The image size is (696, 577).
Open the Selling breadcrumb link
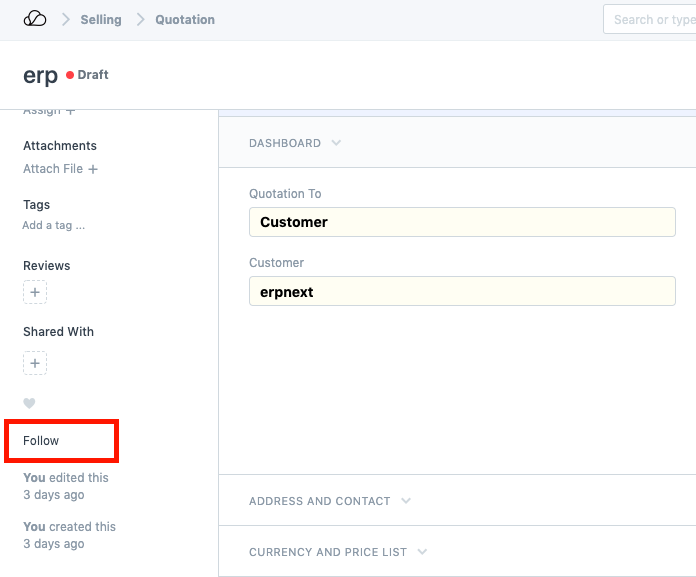(x=101, y=20)
